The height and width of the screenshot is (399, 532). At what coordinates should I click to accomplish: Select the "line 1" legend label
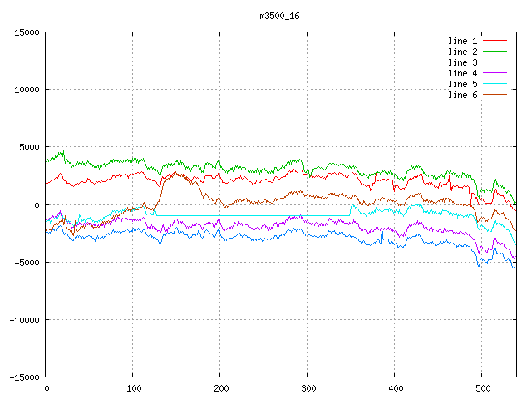pyautogui.click(x=463, y=41)
